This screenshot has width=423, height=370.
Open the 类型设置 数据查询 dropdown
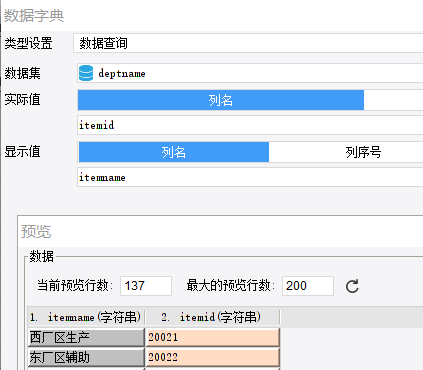click(x=248, y=43)
